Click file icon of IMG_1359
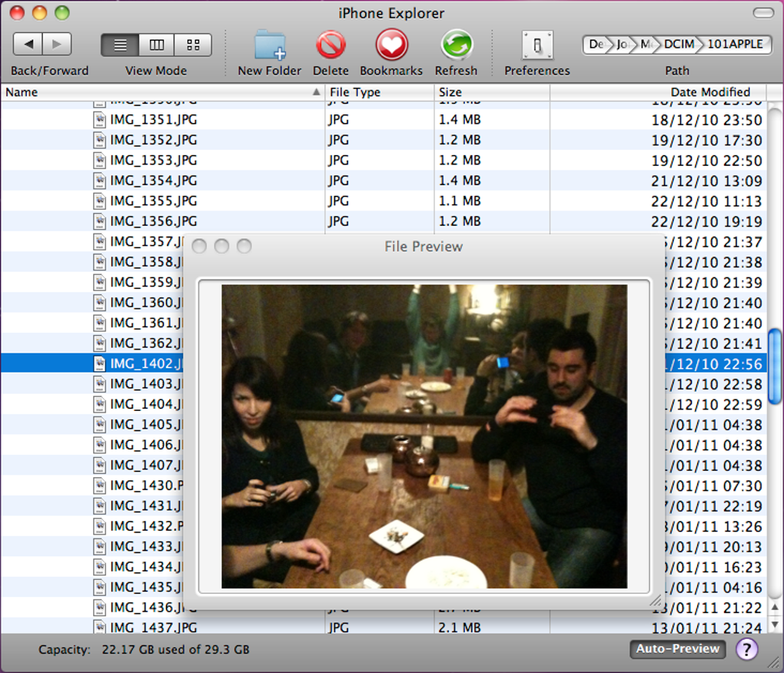 click(100, 282)
